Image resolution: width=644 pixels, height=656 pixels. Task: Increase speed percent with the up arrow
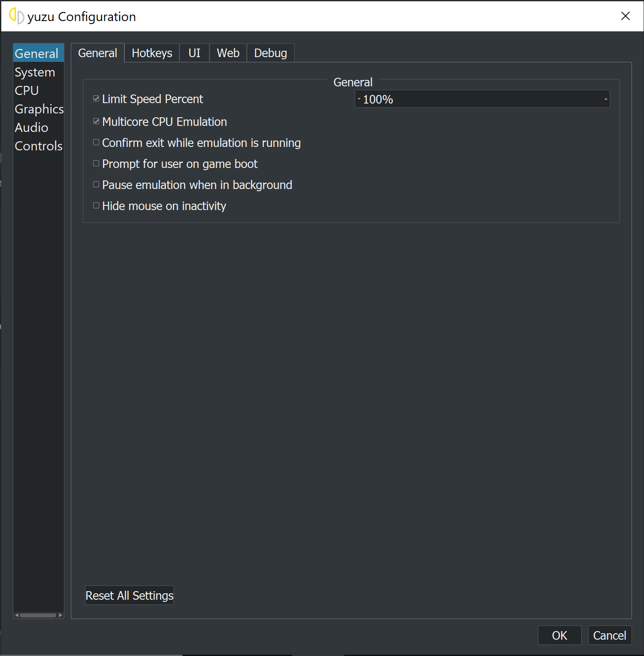[x=606, y=99]
